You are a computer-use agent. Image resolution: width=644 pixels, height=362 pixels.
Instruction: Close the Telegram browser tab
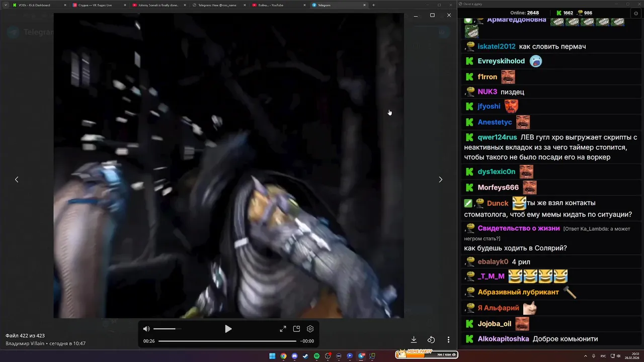365,5
